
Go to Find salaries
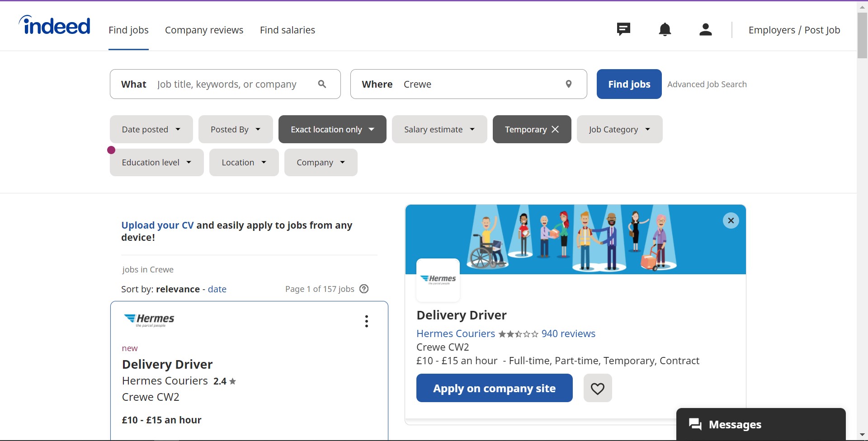[287, 30]
